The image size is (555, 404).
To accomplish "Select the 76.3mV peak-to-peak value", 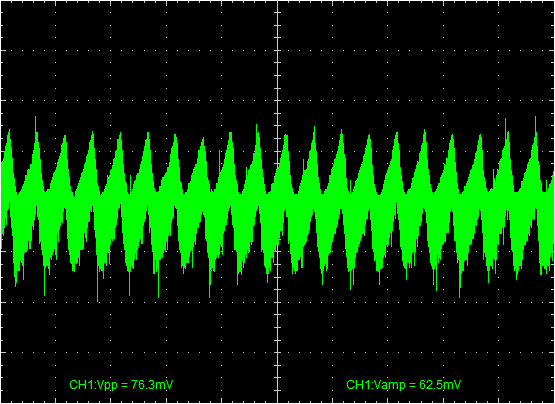I will click(x=152, y=385).
